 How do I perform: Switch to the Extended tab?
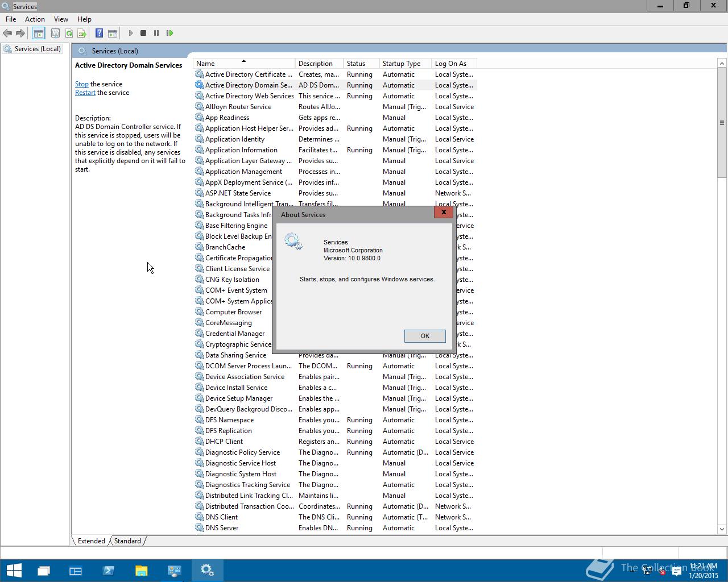(x=91, y=541)
